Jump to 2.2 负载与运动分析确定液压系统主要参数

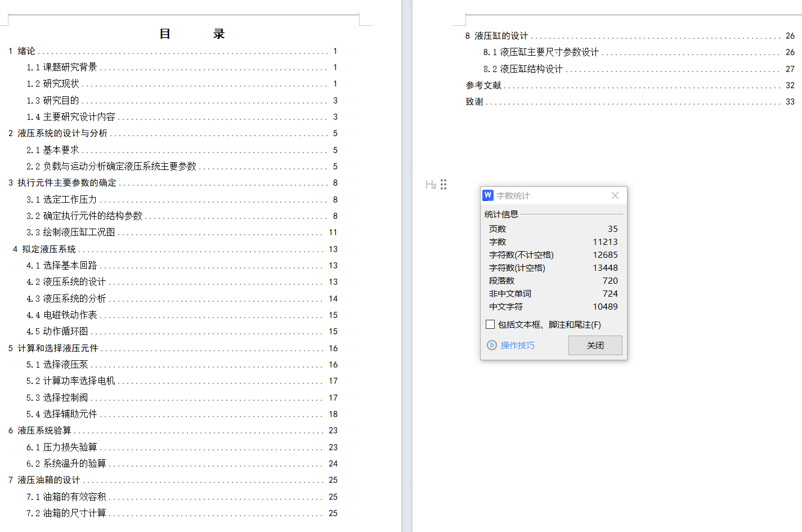[x=182, y=166]
